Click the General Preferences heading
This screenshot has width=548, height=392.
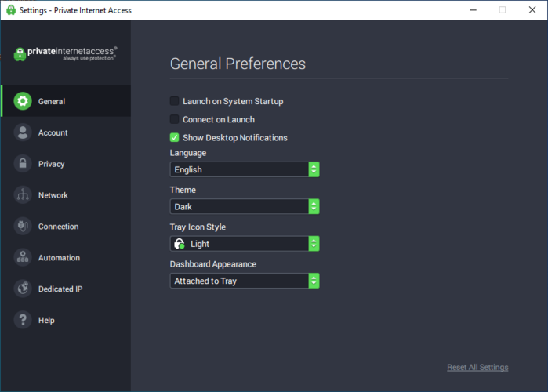pos(238,64)
